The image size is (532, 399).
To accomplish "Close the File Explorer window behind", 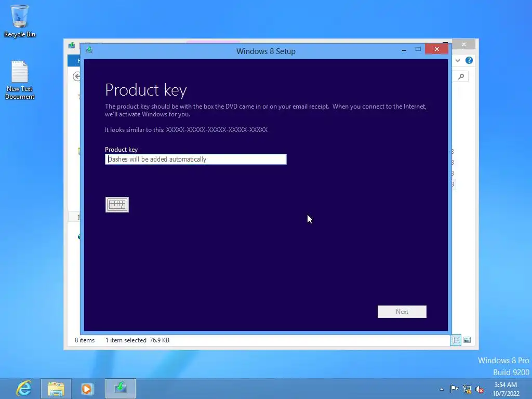I will (464, 45).
